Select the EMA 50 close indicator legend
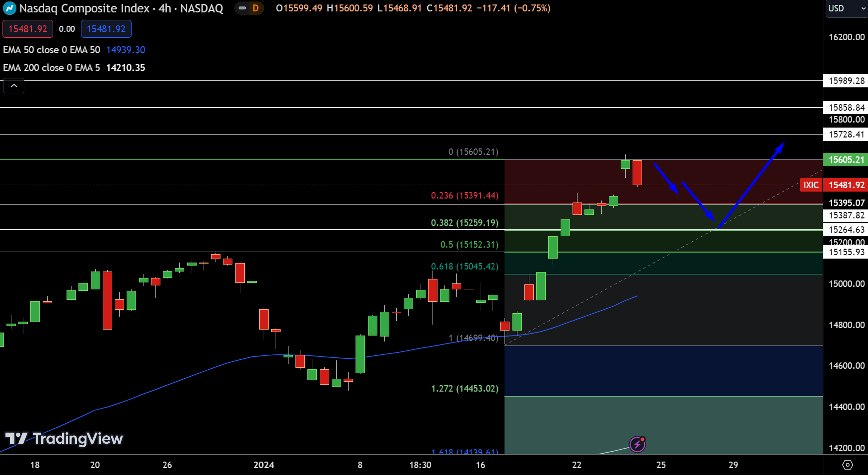This screenshot has width=868, height=476. click(x=52, y=50)
